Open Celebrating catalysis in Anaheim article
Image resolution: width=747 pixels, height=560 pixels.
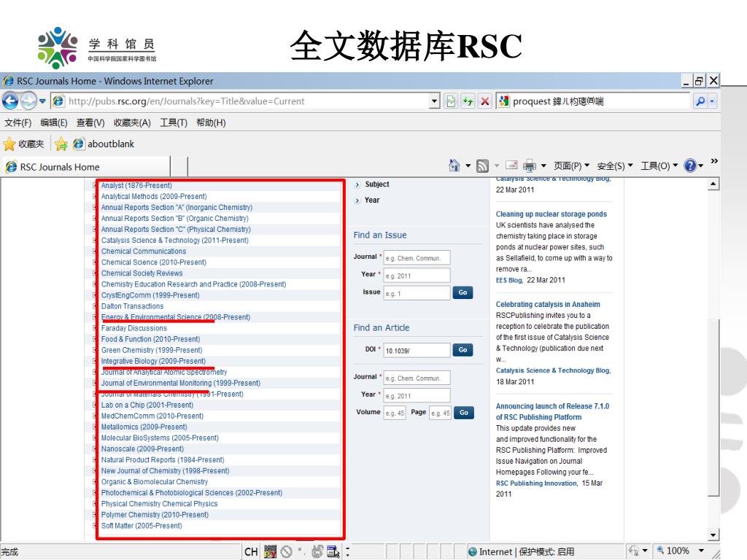click(x=548, y=304)
